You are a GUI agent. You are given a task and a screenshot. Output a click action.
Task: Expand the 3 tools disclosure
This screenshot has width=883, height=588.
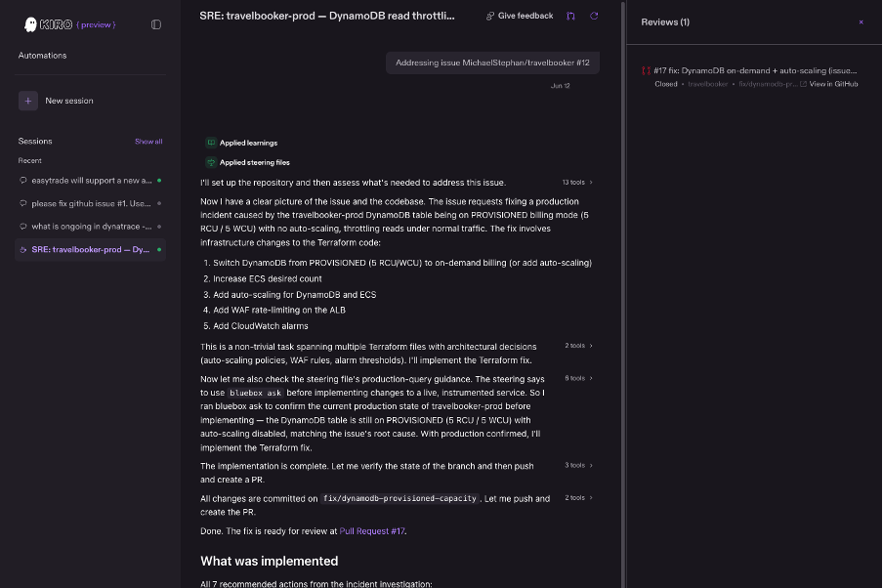pyautogui.click(x=578, y=465)
